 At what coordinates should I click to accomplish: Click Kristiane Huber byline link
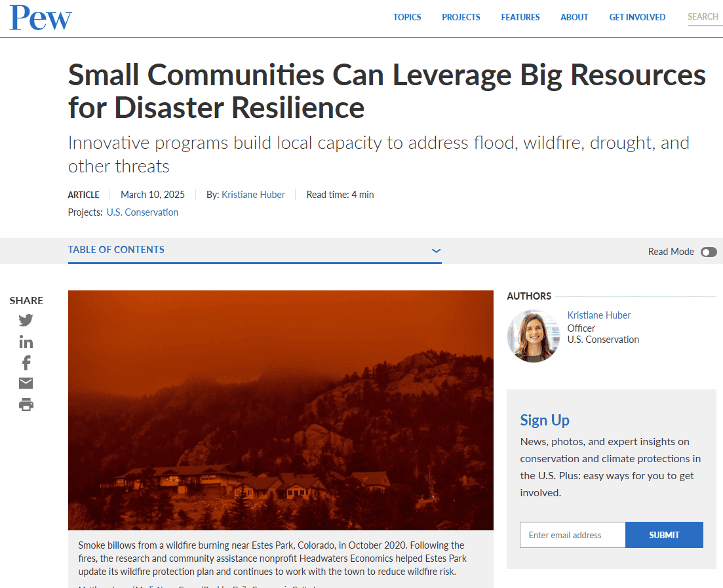coord(253,195)
